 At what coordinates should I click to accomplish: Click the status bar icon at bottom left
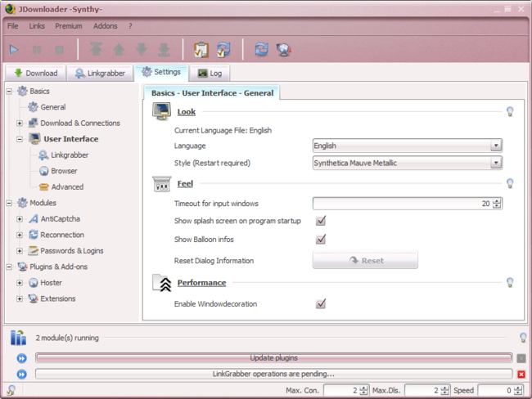11,390
